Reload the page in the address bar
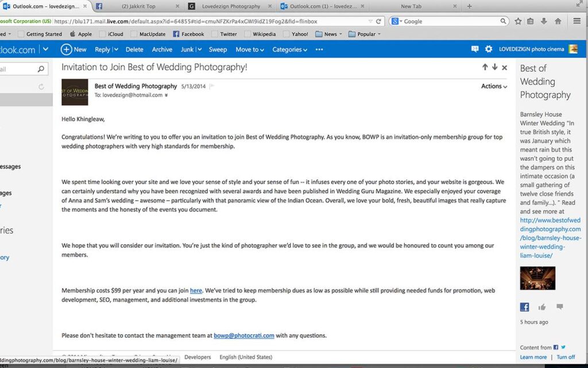 point(378,21)
